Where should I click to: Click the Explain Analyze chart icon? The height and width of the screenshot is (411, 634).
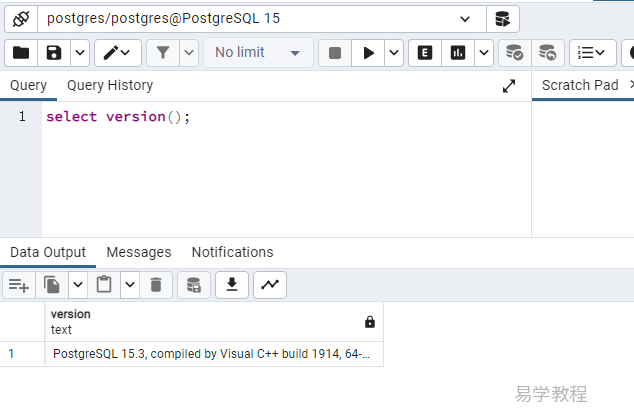[x=458, y=53]
